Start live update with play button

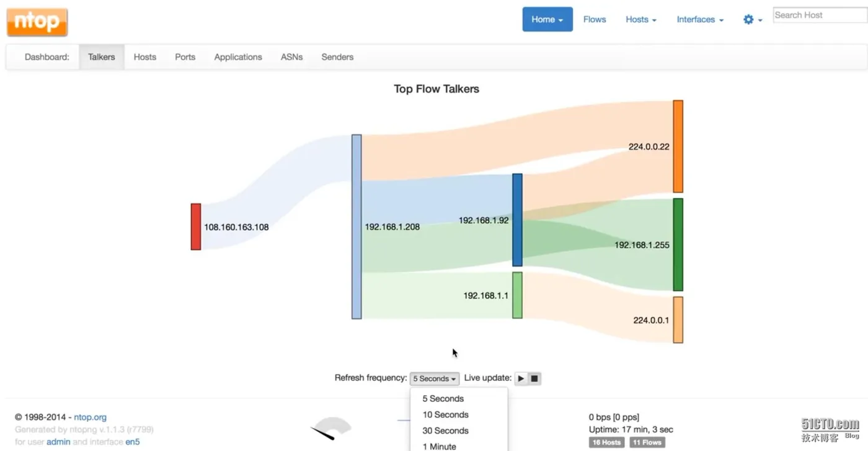coord(521,378)
